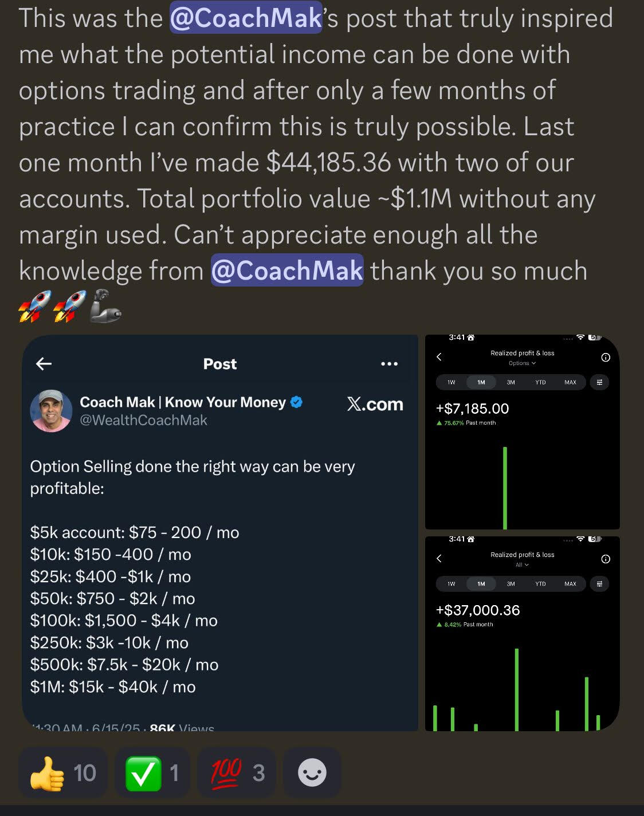Viewport: 644px width, 816px height.
Task: Select the 3M tab on the Options P&L screen
Action: (511, 382)
